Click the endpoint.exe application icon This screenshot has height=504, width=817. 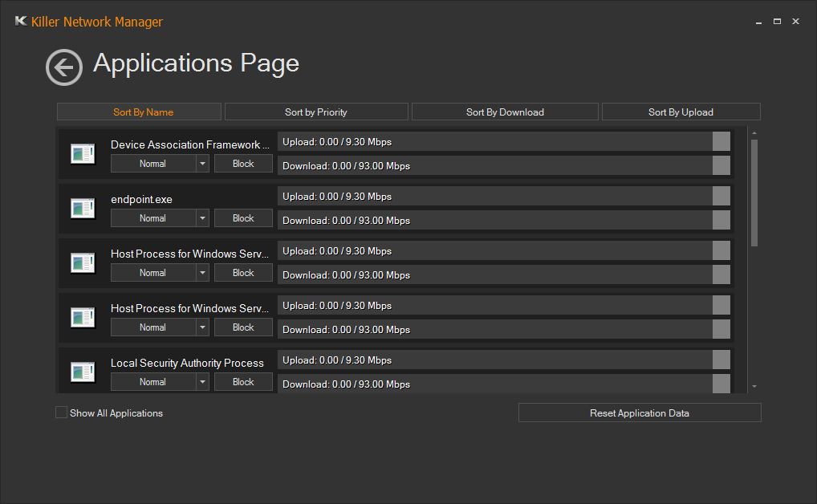pos(83,209)
